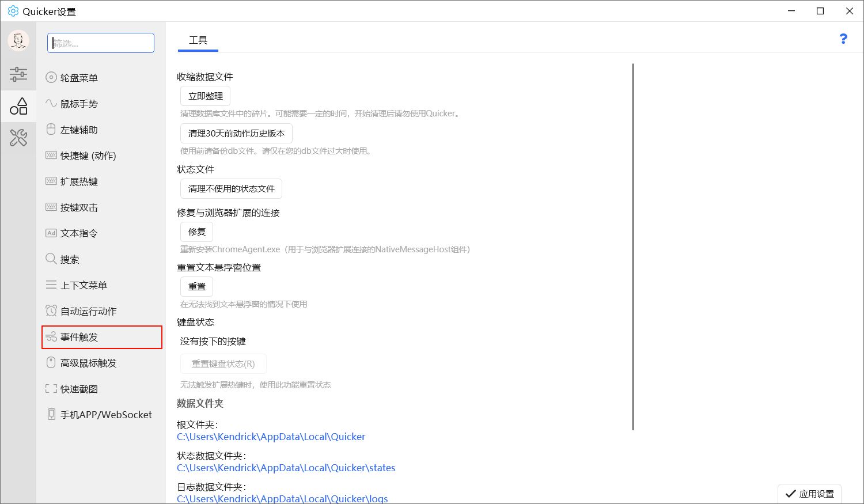This screenshot has width=864, height=504.
Task: Click 清理30天前动作历史版本 button
Action: 236,133
